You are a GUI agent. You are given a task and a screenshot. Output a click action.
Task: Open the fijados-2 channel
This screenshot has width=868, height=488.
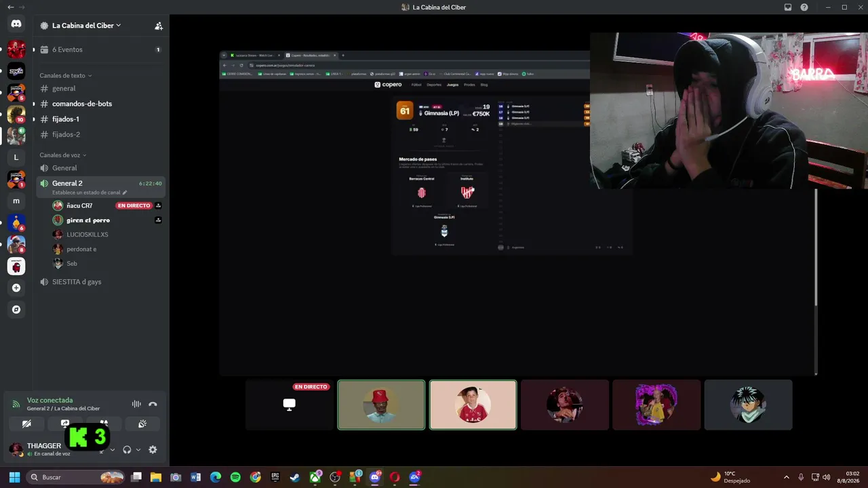(x=100, y=134)
